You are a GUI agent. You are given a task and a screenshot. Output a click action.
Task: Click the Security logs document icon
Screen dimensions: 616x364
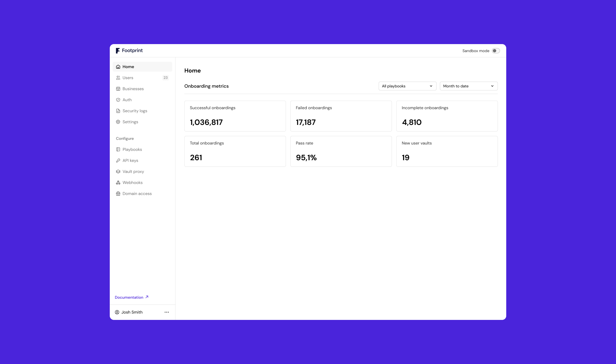pos(118,111)
